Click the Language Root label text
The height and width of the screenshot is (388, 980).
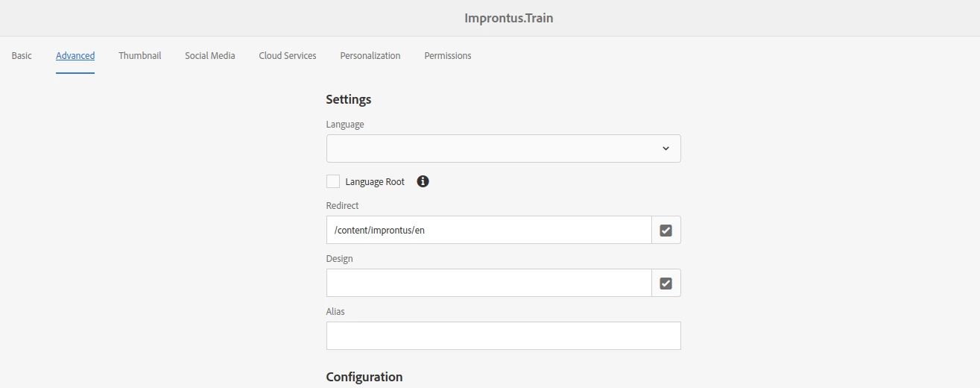(x=375, y=182)
